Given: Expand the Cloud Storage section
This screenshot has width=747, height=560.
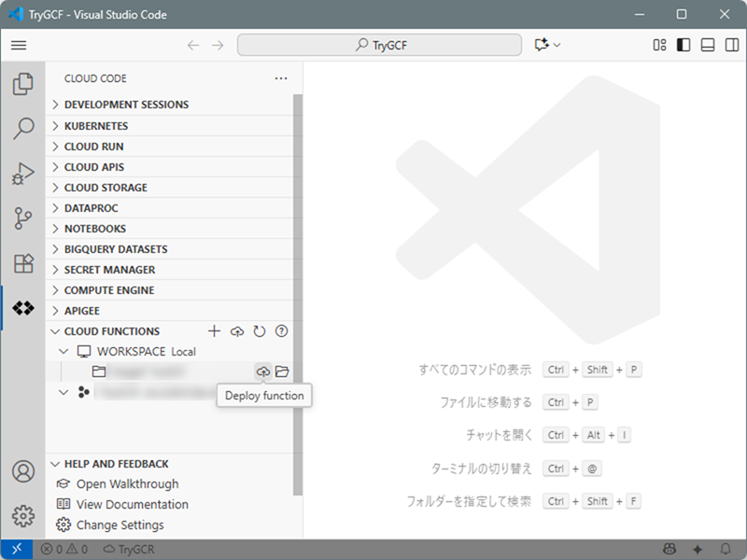Looking at the screenshot, I should coord(169,188).
